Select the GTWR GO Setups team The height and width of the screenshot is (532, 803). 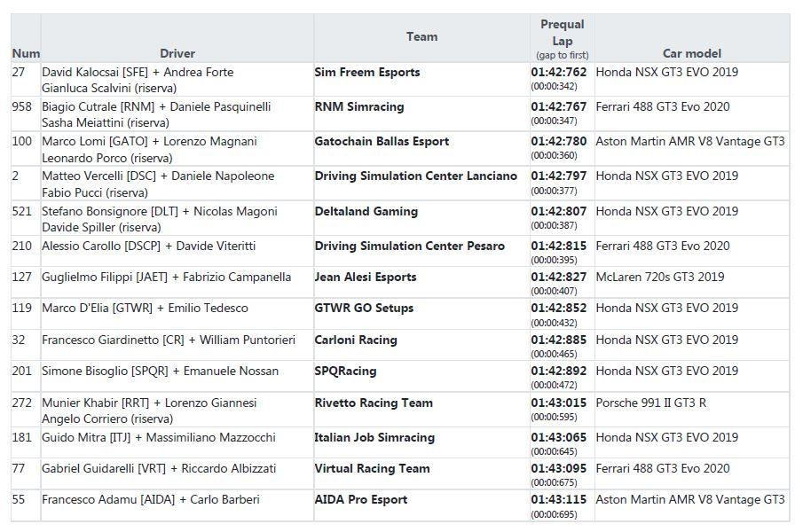(364, 308)
